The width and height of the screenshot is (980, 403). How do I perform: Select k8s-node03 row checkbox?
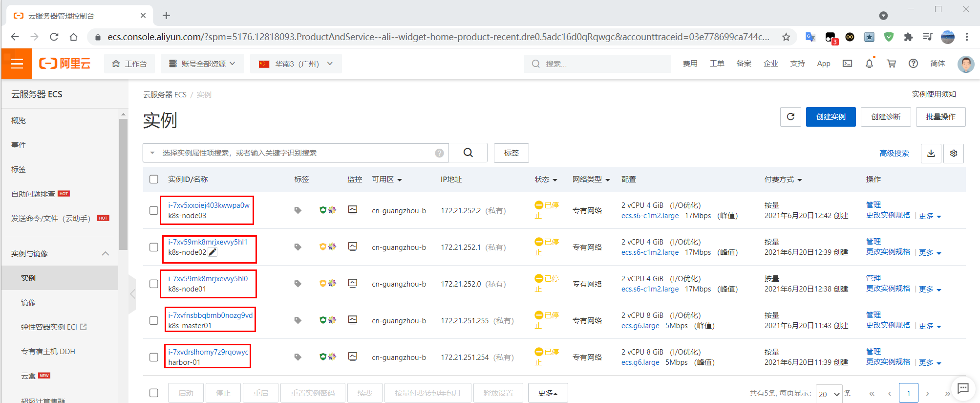tap(154, 210)
